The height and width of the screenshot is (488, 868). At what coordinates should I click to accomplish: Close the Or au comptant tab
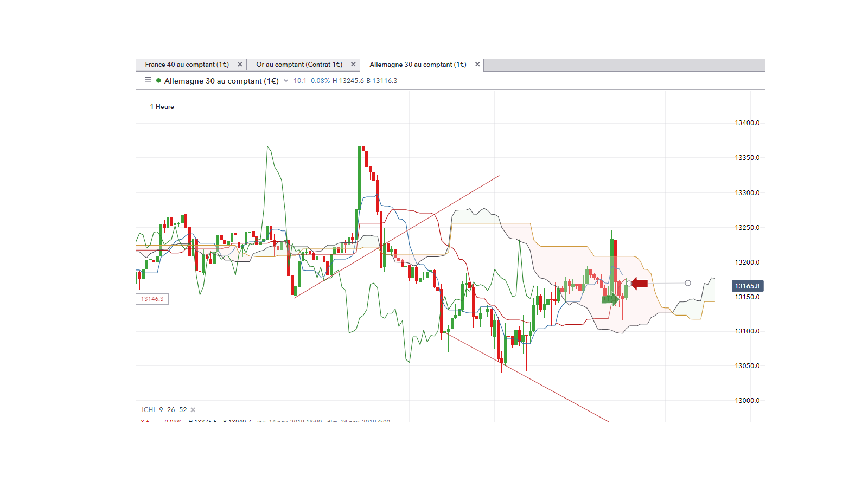[x=353, y=64]
